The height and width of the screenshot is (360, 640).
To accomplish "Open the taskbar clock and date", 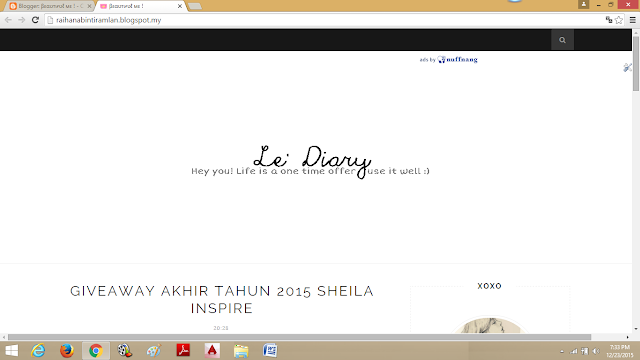I will [620, 351].
